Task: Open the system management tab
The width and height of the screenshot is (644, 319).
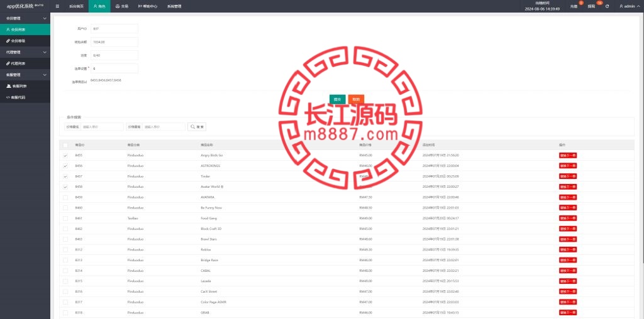Action: 174,6
